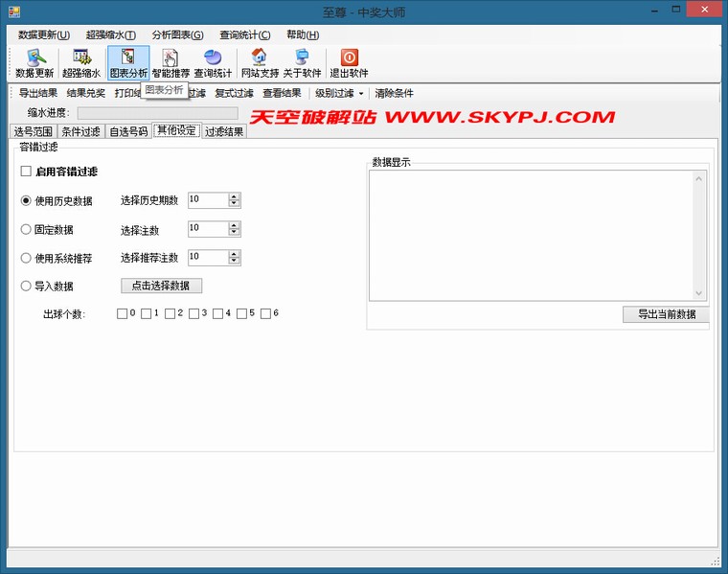Expand the 级别过滤 dropdown
The image size is (728, 574).
point(339,94)
